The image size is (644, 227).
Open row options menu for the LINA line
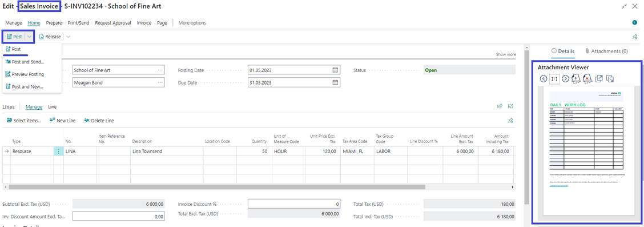pos(58,152)
